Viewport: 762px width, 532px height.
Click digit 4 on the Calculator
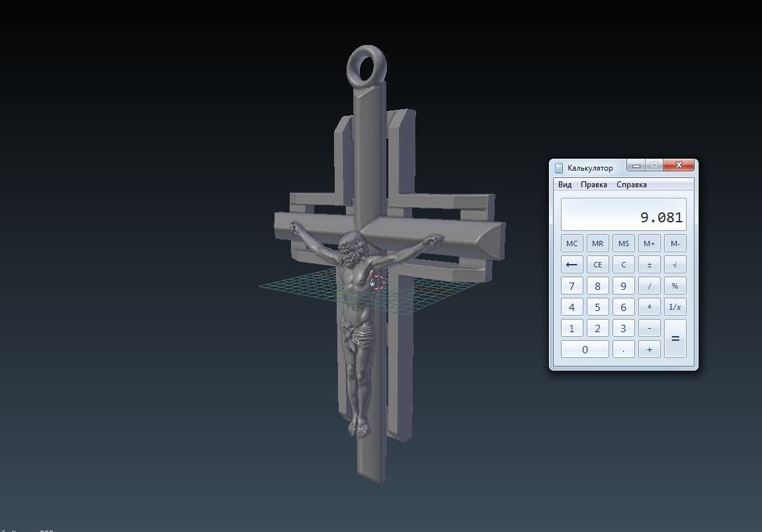571,307
